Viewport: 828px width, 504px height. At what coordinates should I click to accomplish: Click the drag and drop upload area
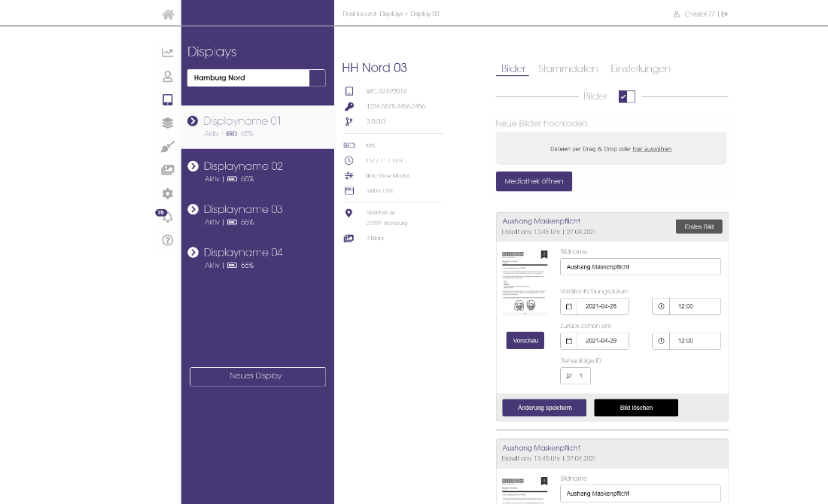coord(611,148)
